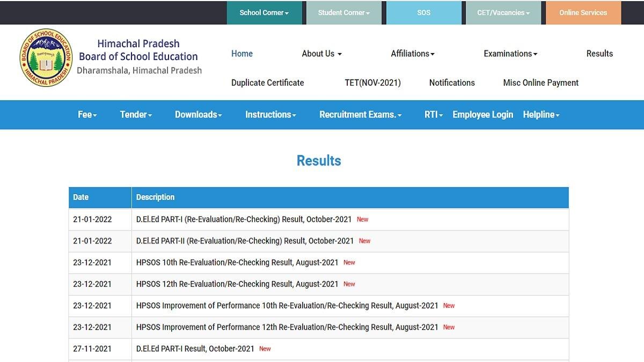This screenshot has width=644, height=362.
Task: Open Online Services
Action: pyautogui.click(x=583, y=12)
